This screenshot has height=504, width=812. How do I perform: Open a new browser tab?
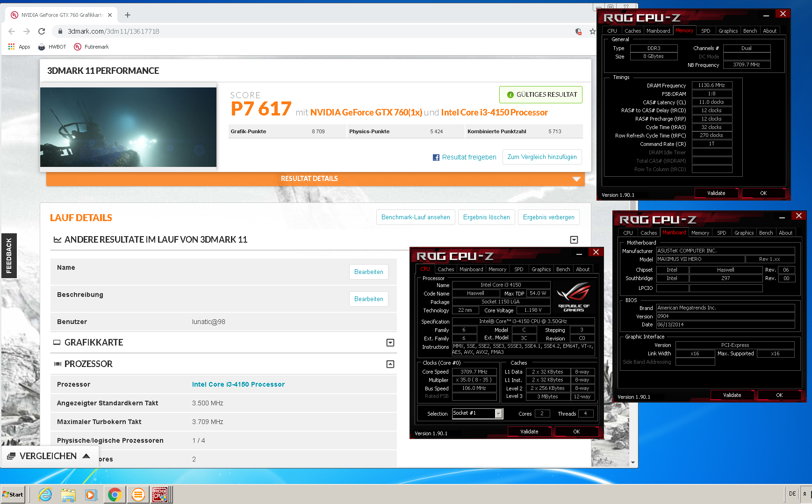point(127,15)
